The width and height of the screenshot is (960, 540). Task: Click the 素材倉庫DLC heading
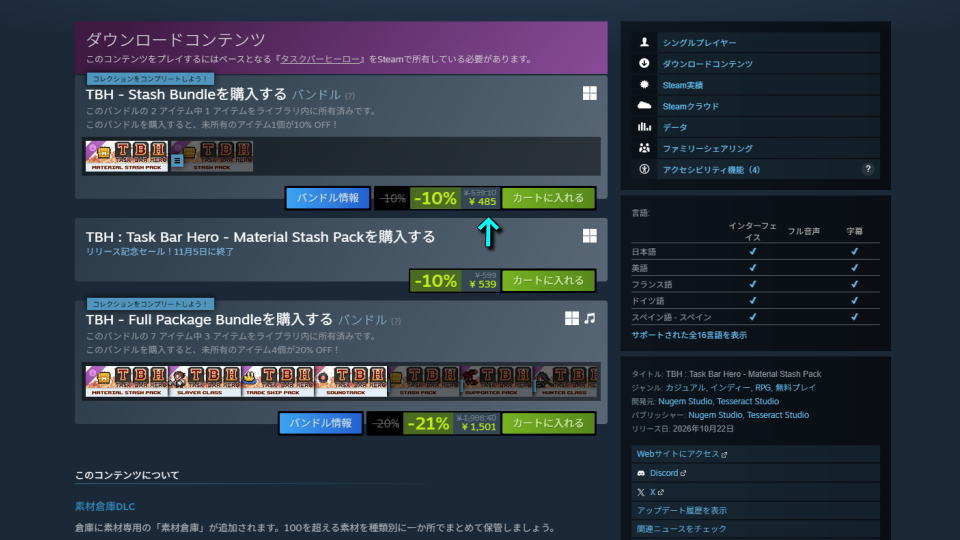point(105,506)
